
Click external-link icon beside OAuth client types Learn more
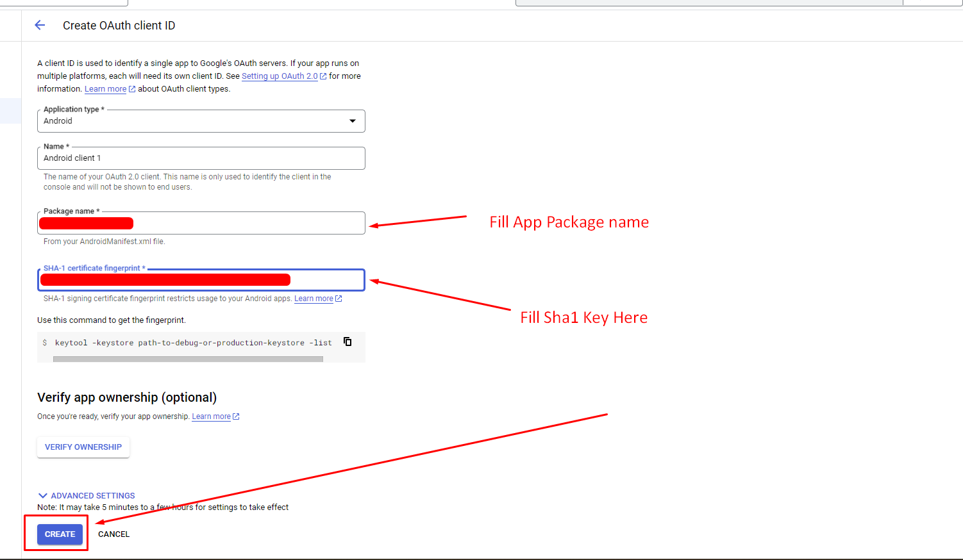click(132, 89)
